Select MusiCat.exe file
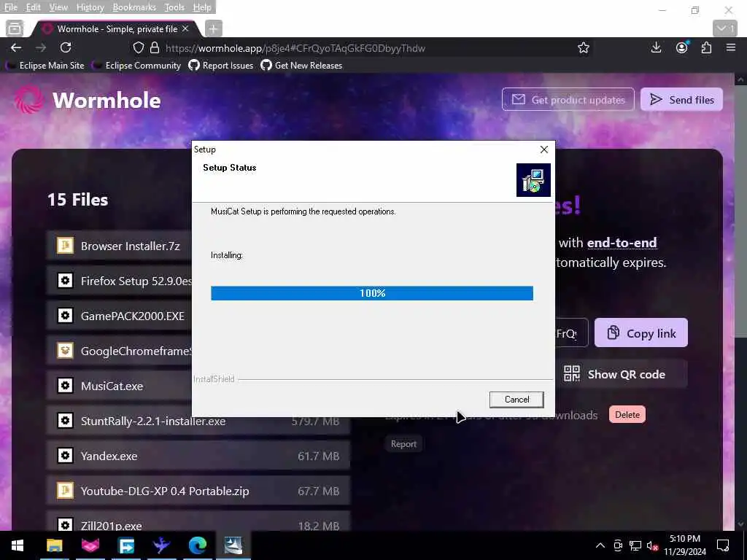This screenshot has width=747, height=560. 119,386
